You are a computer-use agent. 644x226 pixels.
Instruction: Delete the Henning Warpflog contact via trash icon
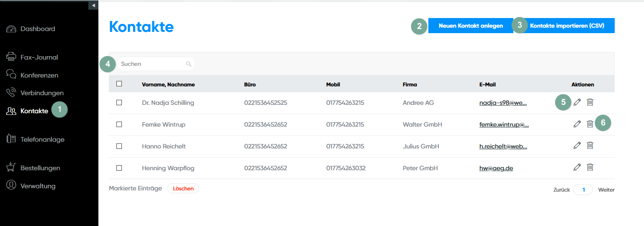click(590, 167)
